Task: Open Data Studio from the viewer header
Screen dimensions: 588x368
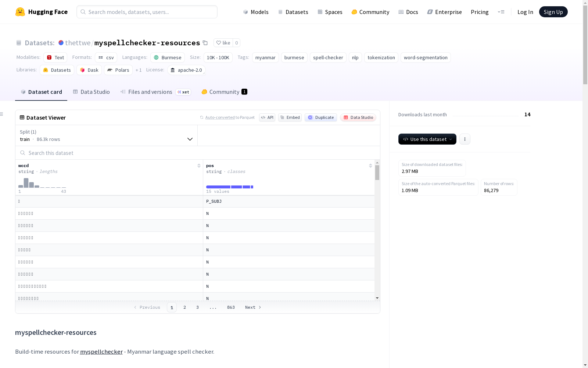Action: tap(358, 117)
